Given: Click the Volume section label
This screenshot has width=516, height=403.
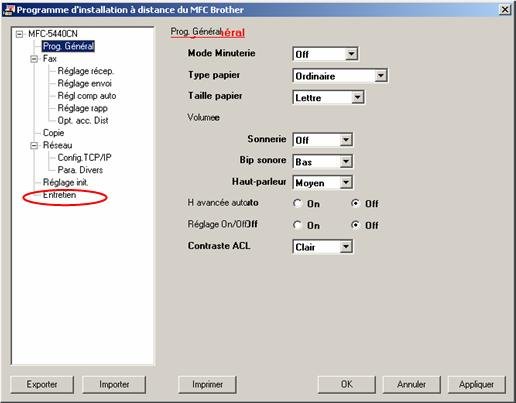Looking at the screenshot, I should click(203, 117).
